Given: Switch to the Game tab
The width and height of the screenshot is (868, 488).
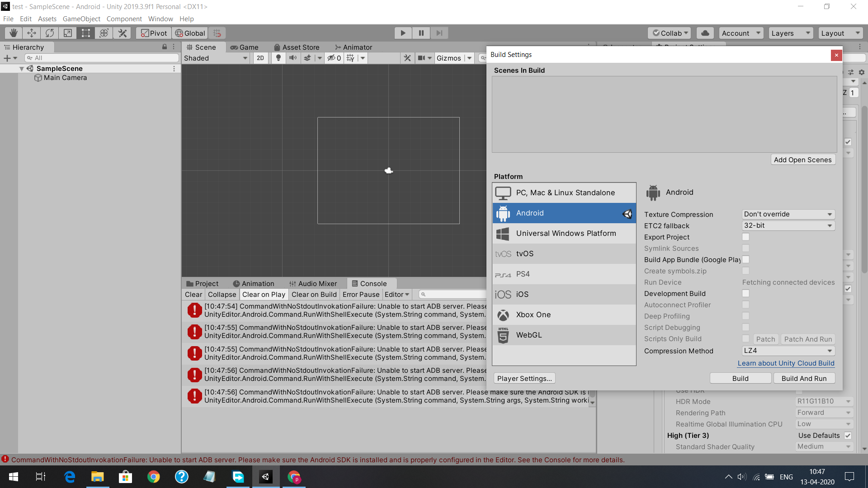Looking at the screenshot, I should pyautogui.click(x=245, y=47).
